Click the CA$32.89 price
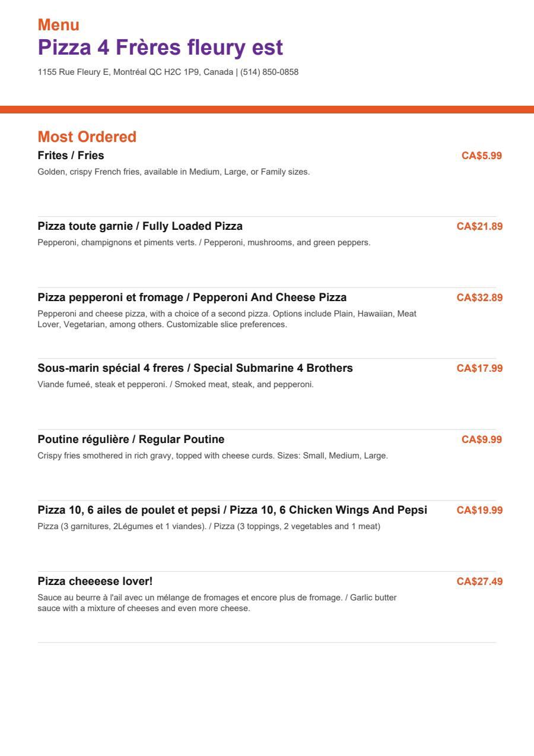 479,298
